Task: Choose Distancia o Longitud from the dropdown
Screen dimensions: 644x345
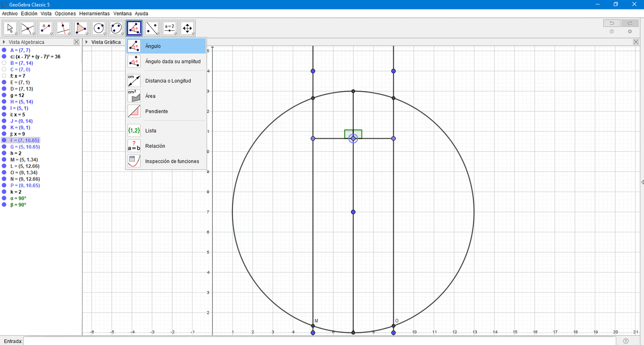Action: pyautogui.click(x=168, y=80)
